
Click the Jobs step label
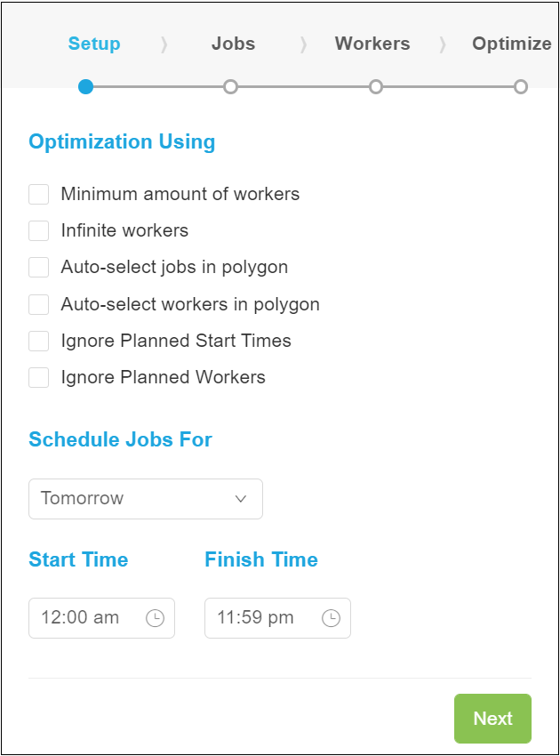[x=233, y=43]
